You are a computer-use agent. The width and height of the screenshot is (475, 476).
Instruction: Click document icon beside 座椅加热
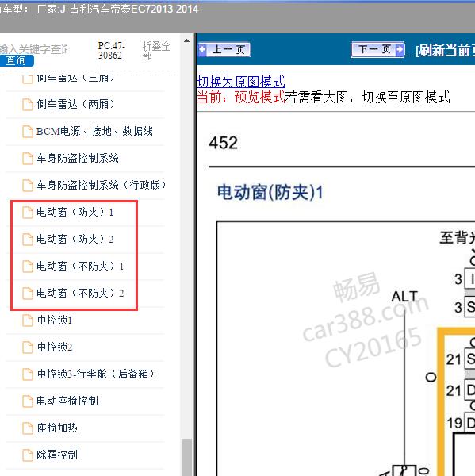point(28,428)
